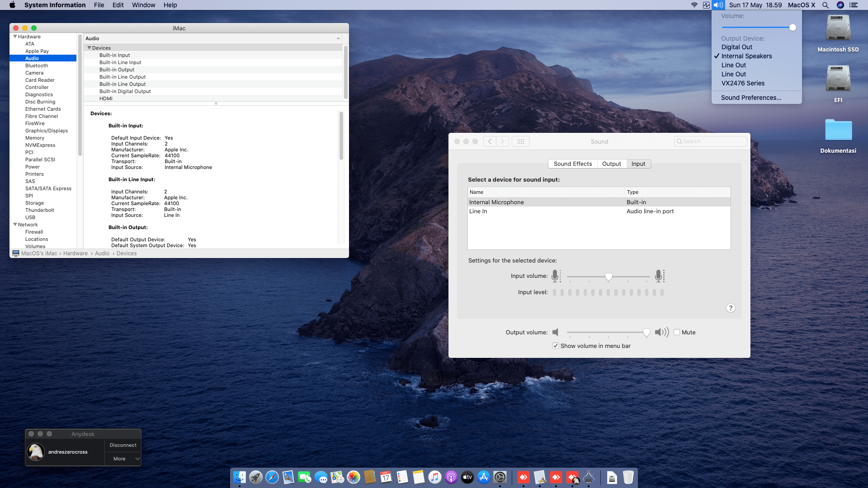868x488 pixels.
Task: Collapse the Devices disclosure triangle
Action: [x=89, y=48]
